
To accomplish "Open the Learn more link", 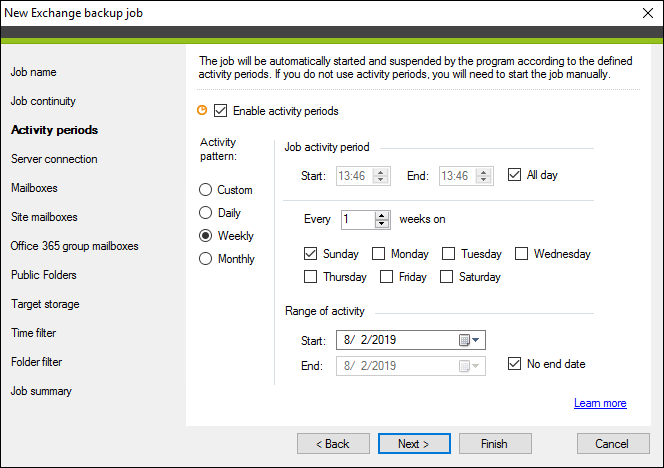I will 600,403.
